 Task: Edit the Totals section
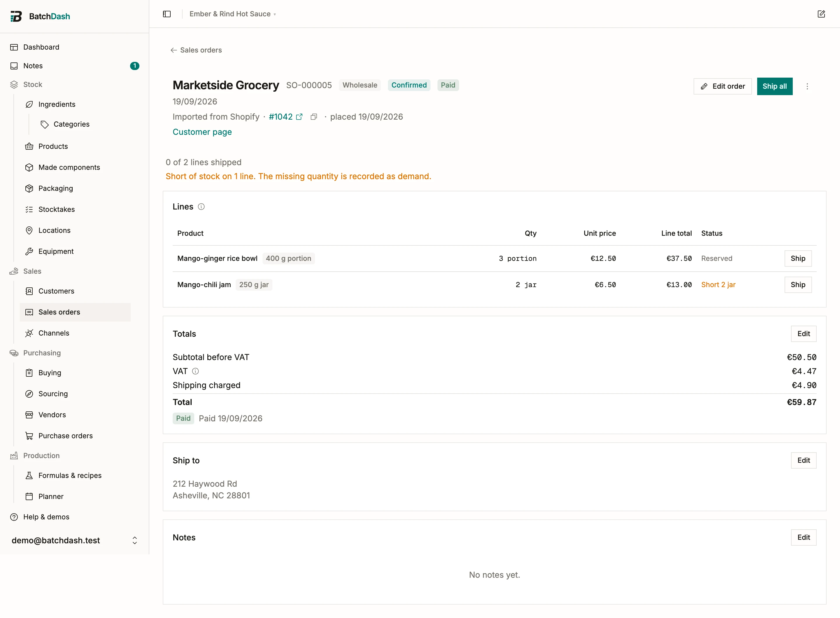tap(803, 334)
